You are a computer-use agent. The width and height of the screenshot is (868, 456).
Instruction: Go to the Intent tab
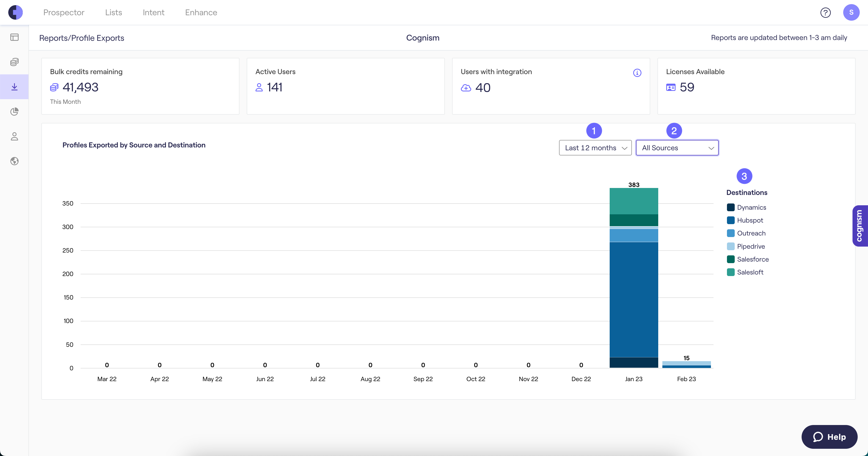pyautogui.click(x=153, y=12)
